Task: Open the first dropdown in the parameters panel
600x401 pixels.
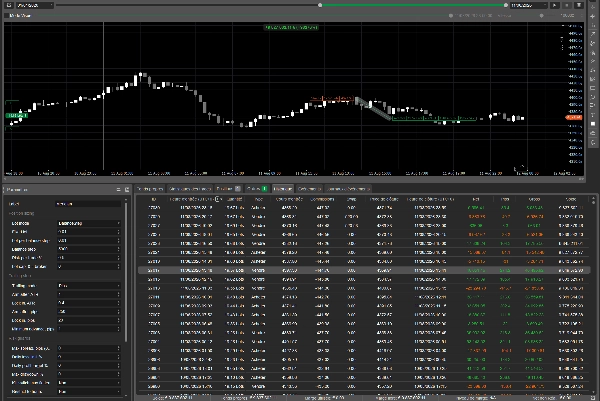Action: pyautogui.click(x=88, y=223)
